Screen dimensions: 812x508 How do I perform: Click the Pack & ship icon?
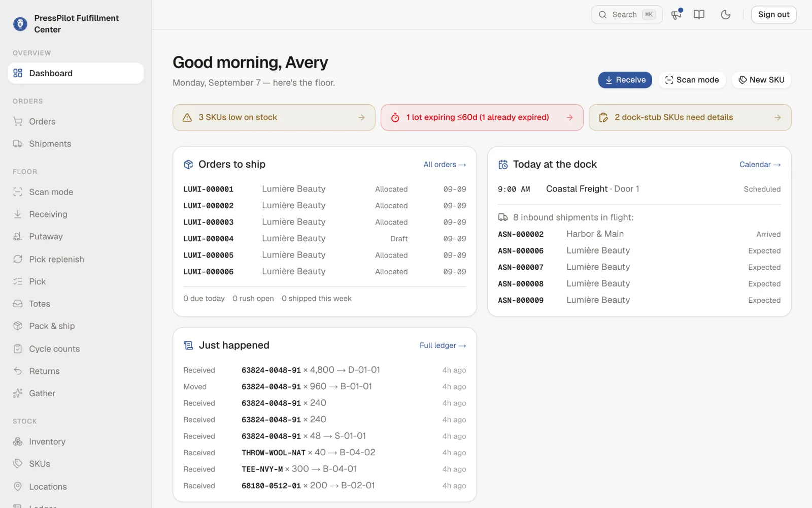coord(18,326)
